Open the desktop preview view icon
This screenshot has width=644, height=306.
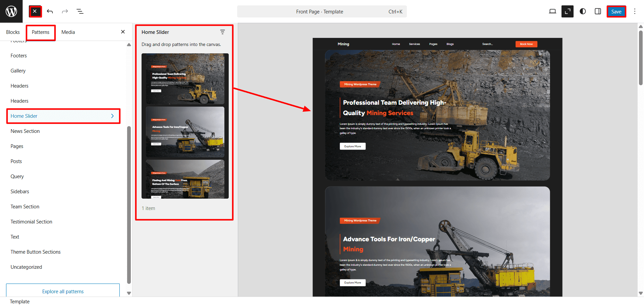[x=552, y=11]
